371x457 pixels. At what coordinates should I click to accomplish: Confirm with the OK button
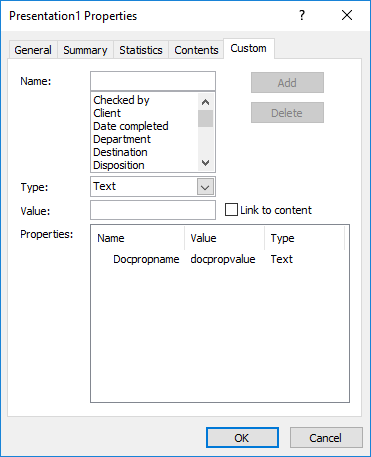point(242,438)
